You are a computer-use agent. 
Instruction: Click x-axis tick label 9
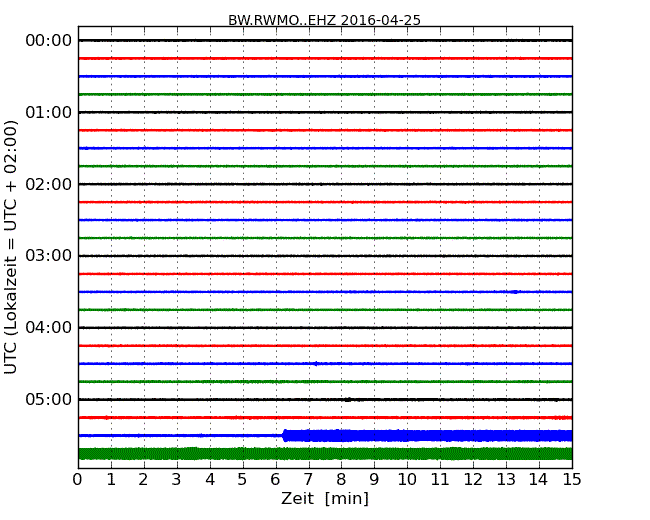point(374,480)
